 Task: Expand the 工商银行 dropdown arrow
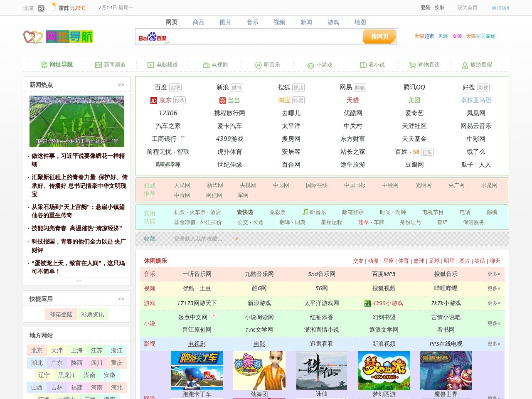pyautogui.click(x=183, y=138)
